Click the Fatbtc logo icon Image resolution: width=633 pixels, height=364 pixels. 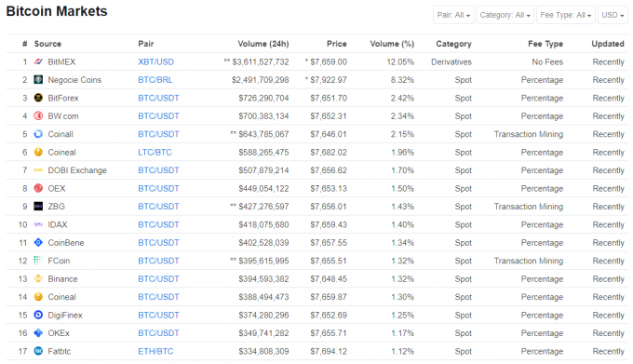38,351
